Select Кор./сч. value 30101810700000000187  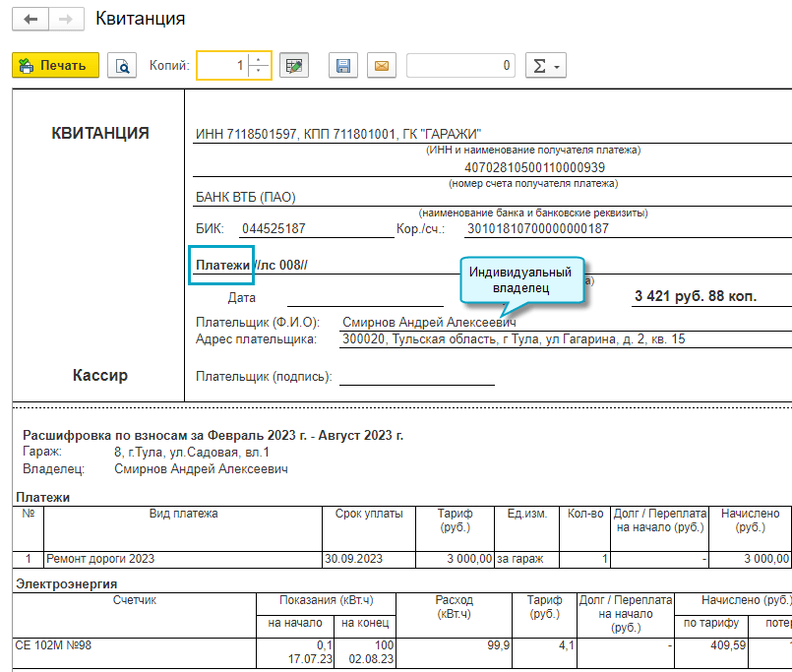[538, 228]
